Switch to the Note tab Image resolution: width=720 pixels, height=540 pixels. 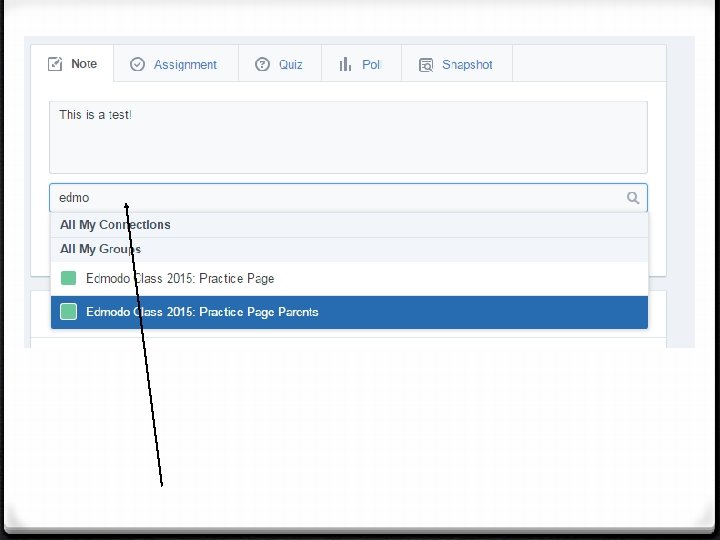[72, 63]
